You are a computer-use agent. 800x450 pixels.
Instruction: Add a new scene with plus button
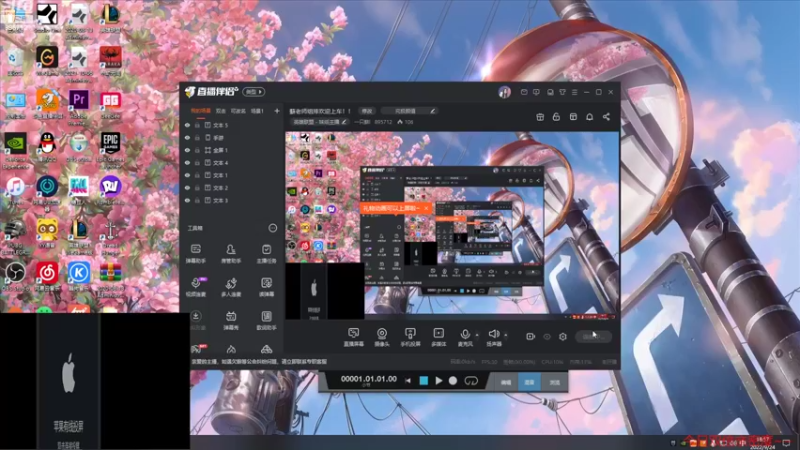[x=277, y=111]
